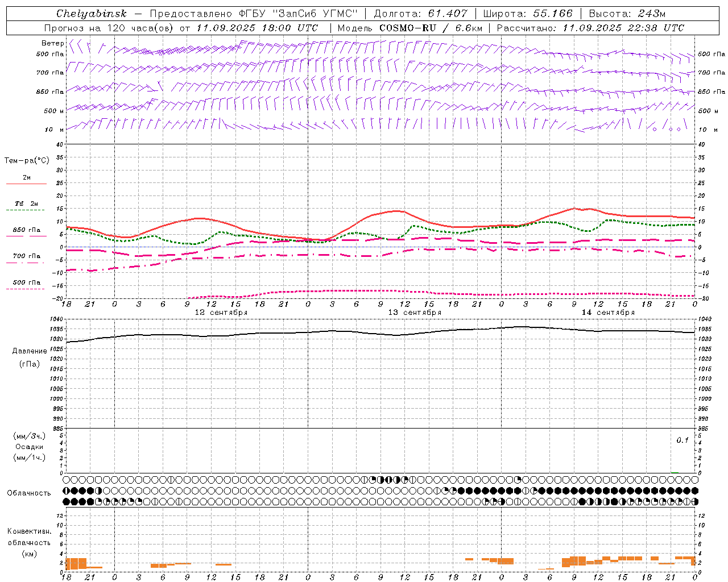Click the '13 сентября' date label

pos(415,313)
